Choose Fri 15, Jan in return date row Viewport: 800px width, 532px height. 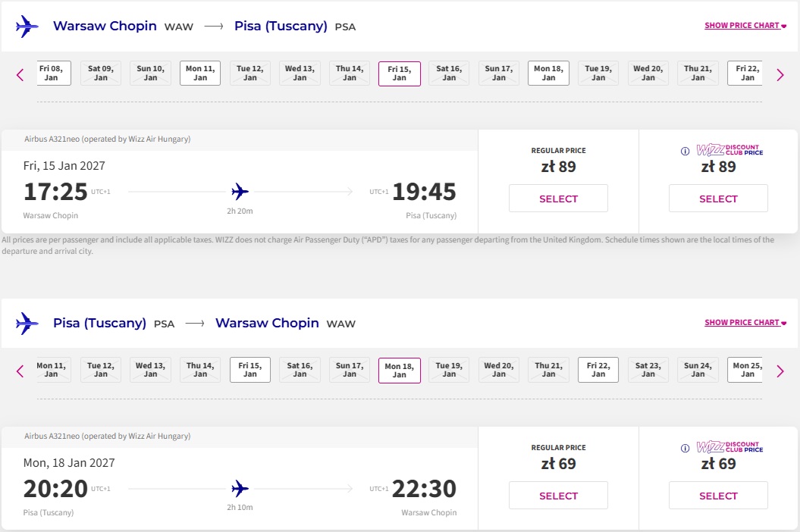click(250, 370)
